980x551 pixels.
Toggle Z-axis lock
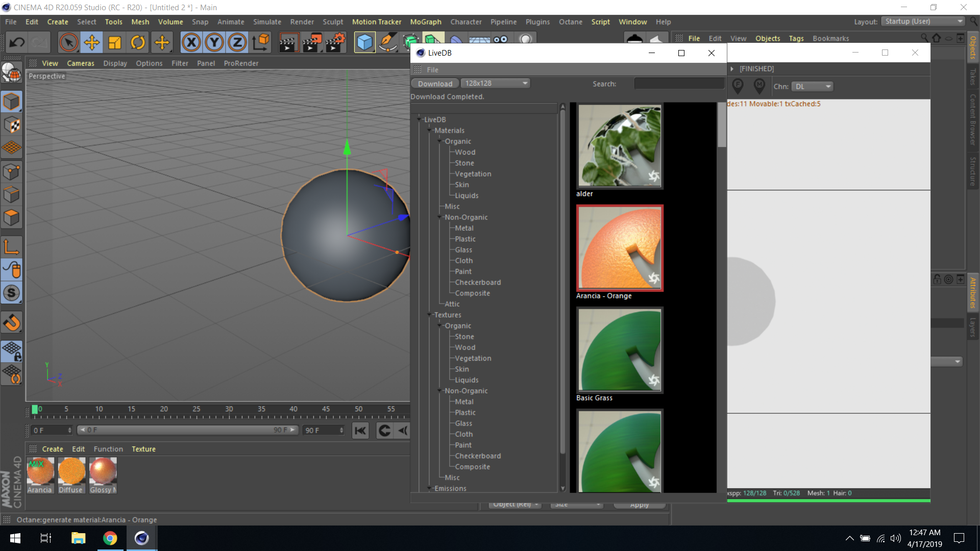tap(237, 42)
